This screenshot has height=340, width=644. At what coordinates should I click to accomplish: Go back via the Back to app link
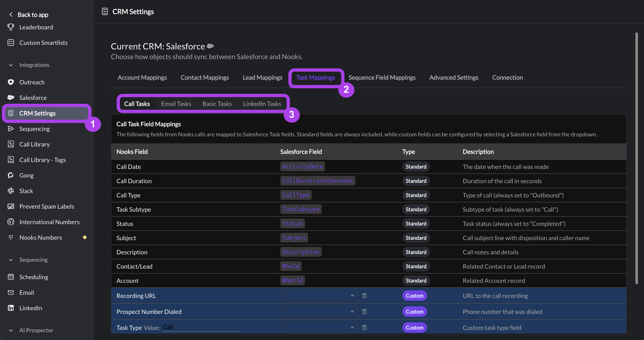pyautogui.click(x=33, y=14)
